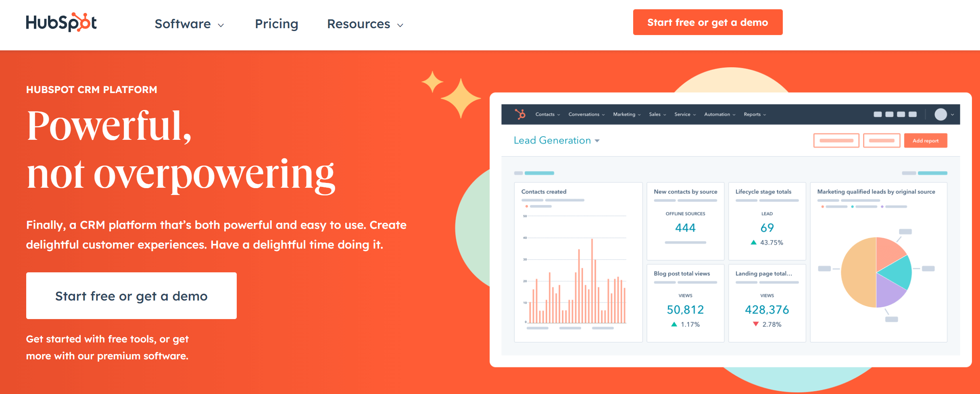Click the Add report button
Image resolution: width=980 pixels, height=394 pixels.
click(926, 141)
